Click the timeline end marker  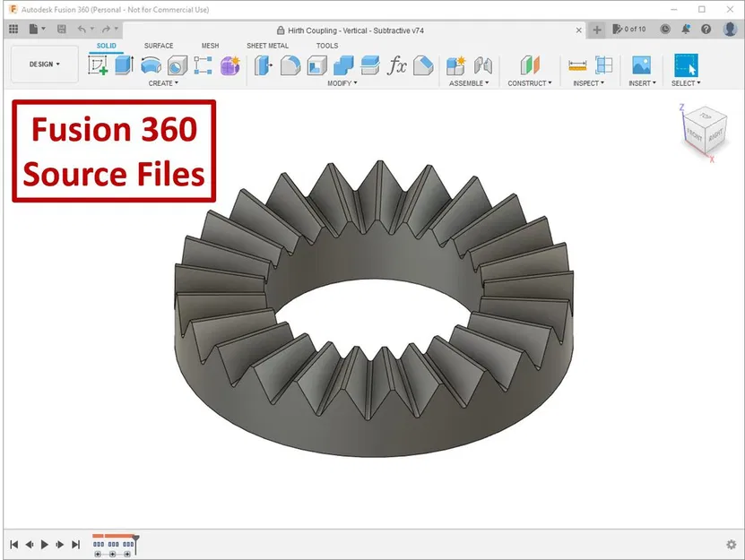pyautogui.click(x=136, y=543)
